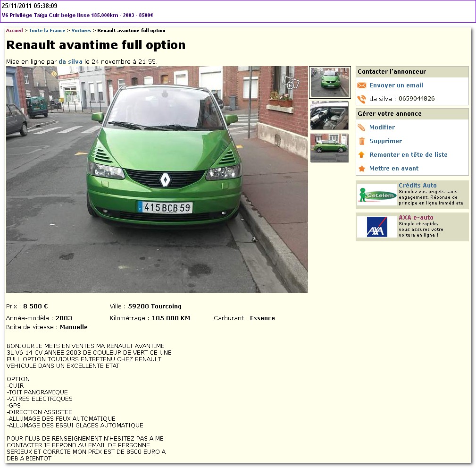This screenshot has height=468, width=476.
Task: Click the Modifier link
Action: [x=382, y=128]
